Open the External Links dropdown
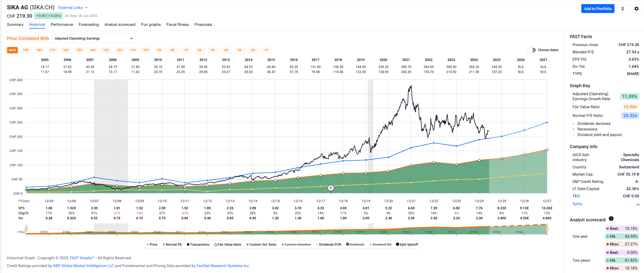644x273 pixels. [73, 7]
